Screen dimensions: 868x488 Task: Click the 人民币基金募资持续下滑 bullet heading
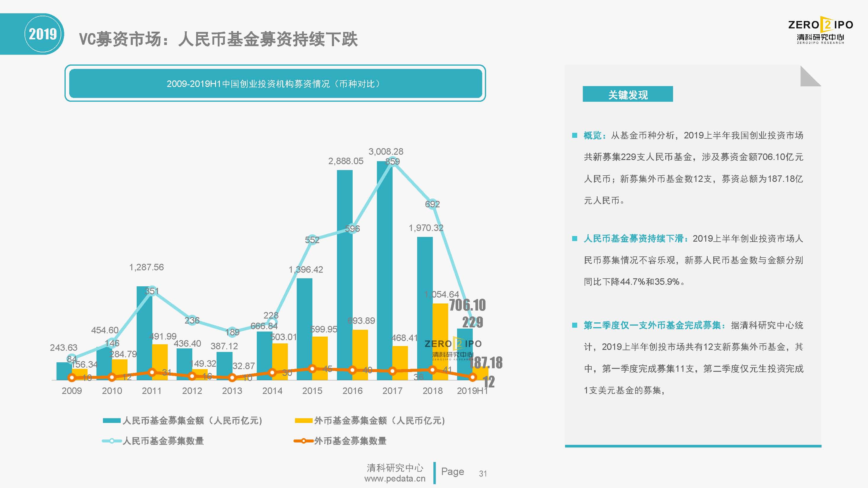636,238
